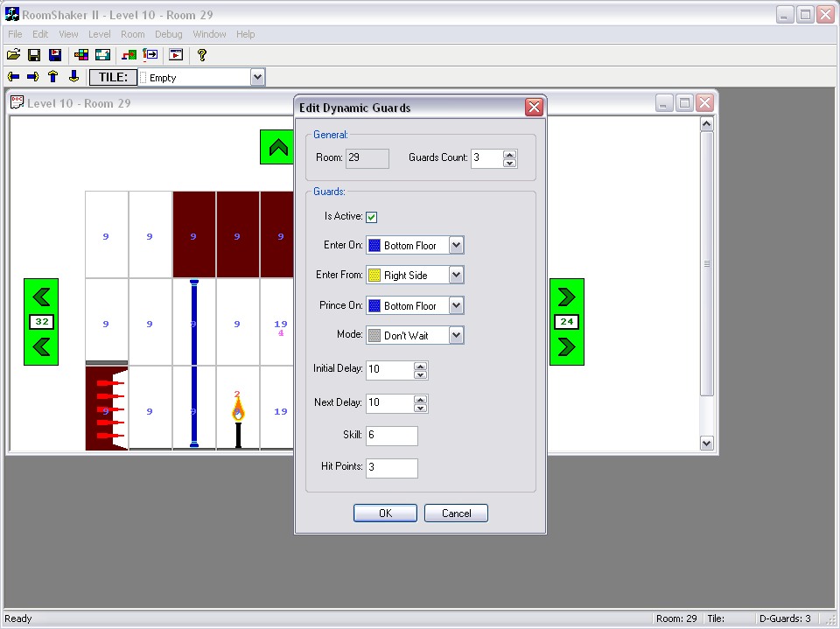840x629 pixels.
Task: Click the yellow question mark help icon
Action: point(201,55)
